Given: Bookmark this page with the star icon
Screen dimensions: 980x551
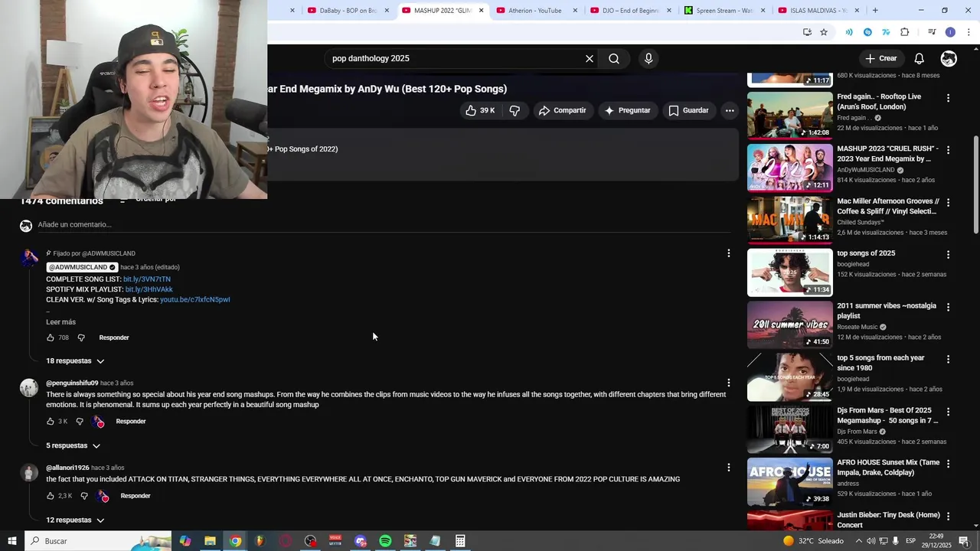Looking at the screenshot, I should 824,32.
